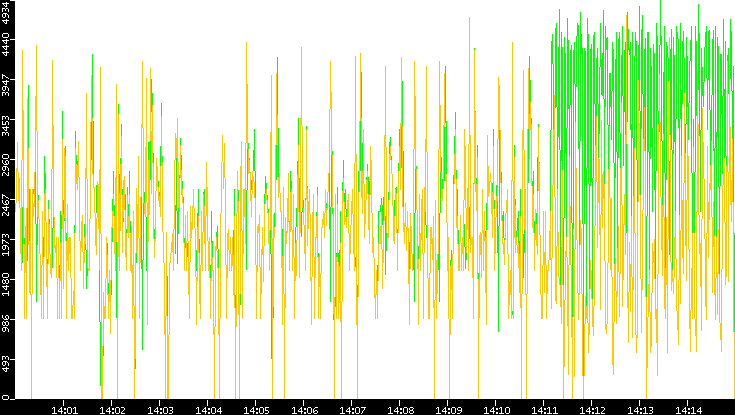Select the 14:12 time axis label
The height and width of the screenshot is (415, 735).
592,410
